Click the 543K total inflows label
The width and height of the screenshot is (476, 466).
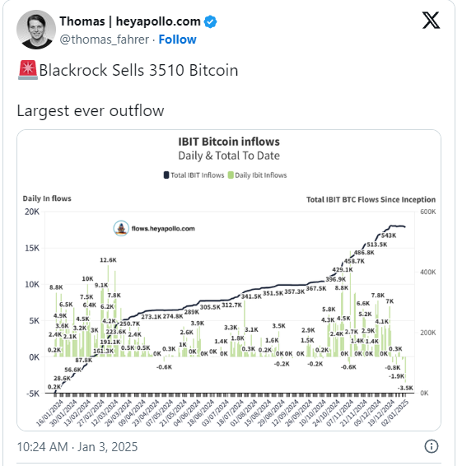click(x=389, y=235)
